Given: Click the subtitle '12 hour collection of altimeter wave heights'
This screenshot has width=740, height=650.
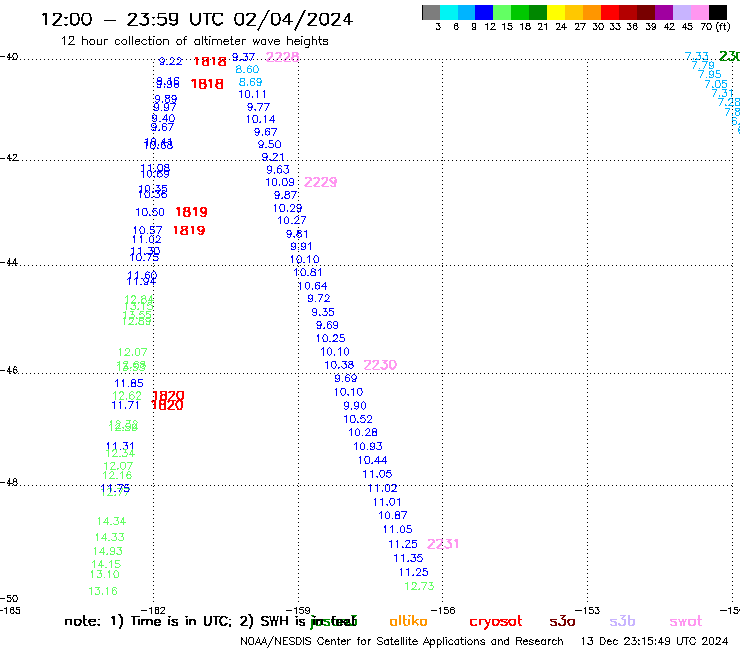Looking at the screenshot, I should 194,41.
